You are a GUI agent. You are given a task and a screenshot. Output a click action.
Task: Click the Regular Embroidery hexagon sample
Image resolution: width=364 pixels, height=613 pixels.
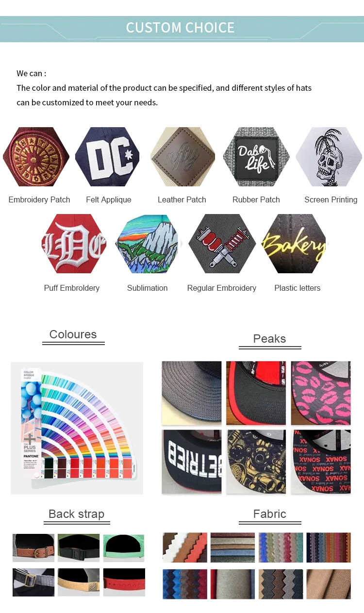tap(222, 244)
